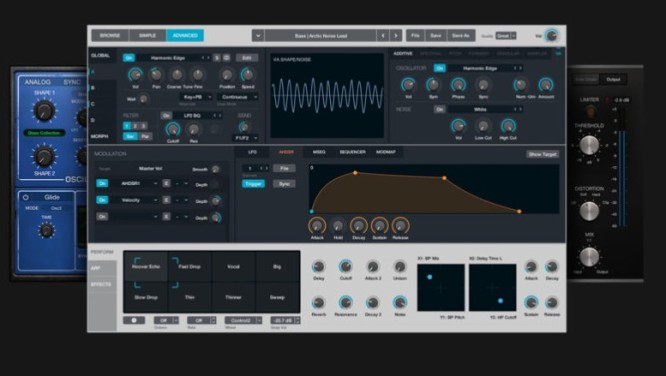Toggle the On button of the Velocity modulation row

coord(102,200)
